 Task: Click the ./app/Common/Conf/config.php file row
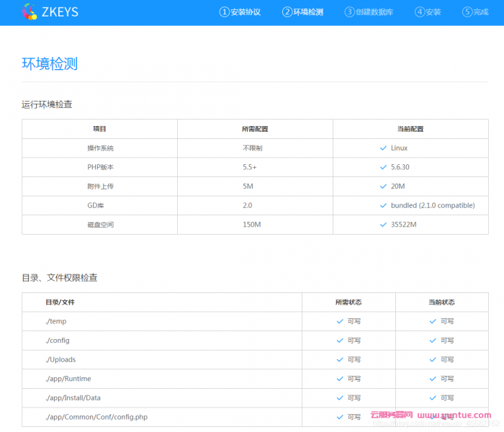pos(96,417)
